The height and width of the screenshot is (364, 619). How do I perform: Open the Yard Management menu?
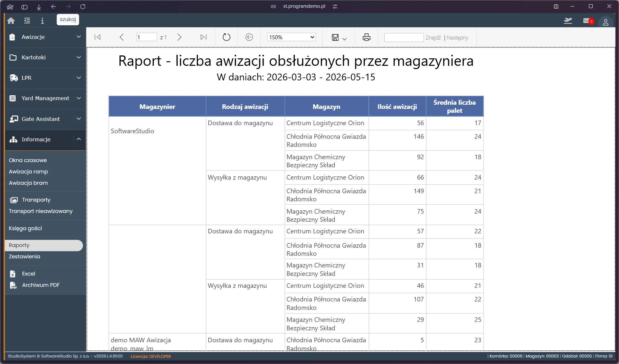click(45, 98)
